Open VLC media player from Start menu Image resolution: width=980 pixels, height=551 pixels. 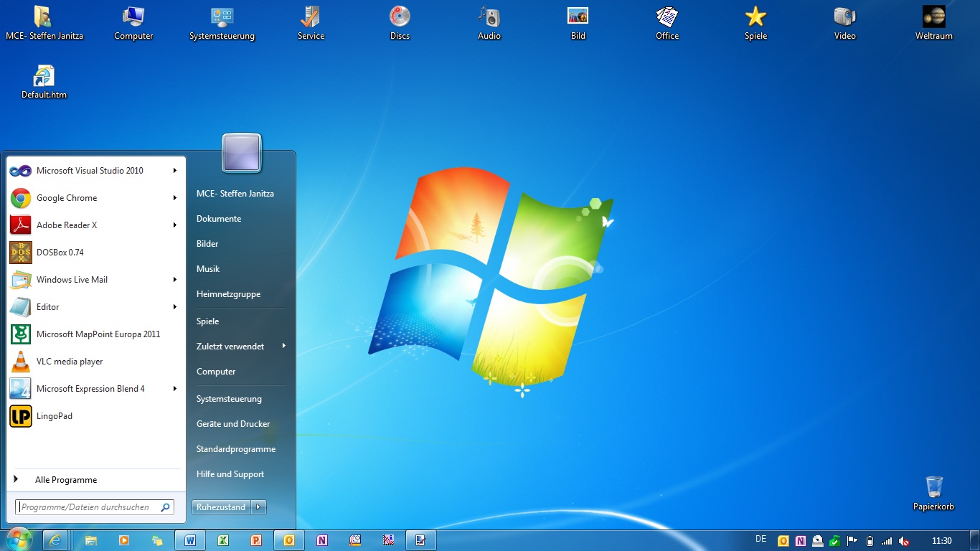coord(69,362)
